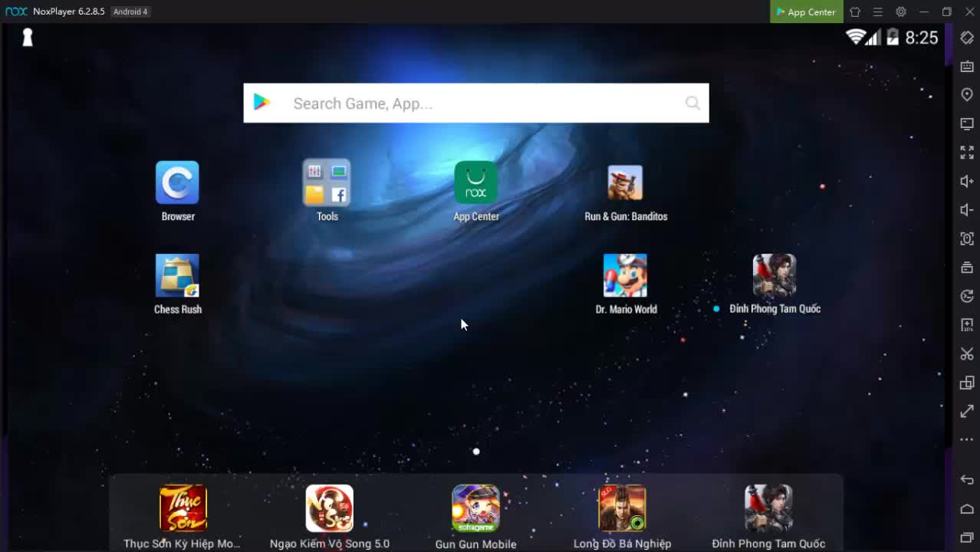The height and width of the screenshot is (552, 980).
Task: Click the Wi-Fi status icon
Action: tap(855, 37)
